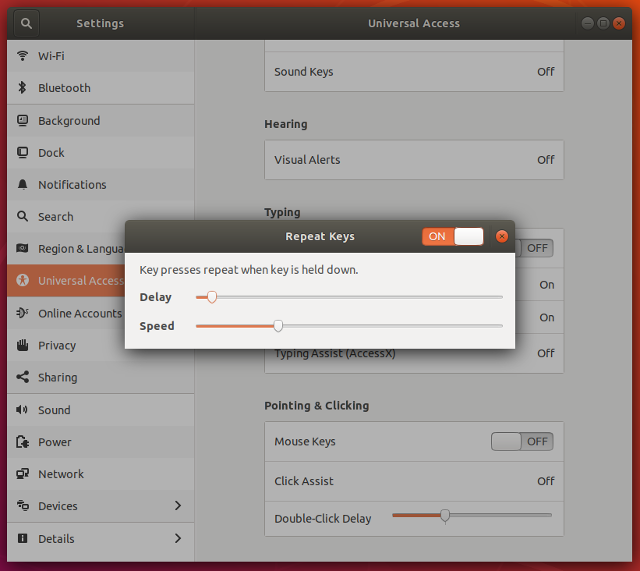The image size is (640, 571).
Task: Click the Notifications bell icon
Action: point(22,185)
